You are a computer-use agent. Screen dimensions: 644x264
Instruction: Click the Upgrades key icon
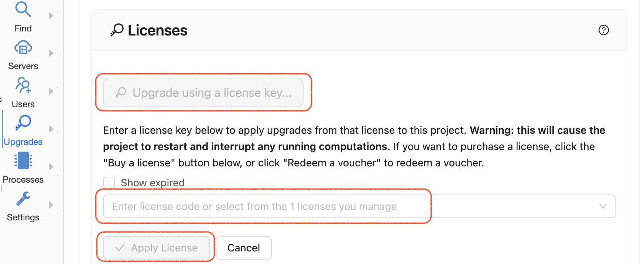(x=23, y=123)
